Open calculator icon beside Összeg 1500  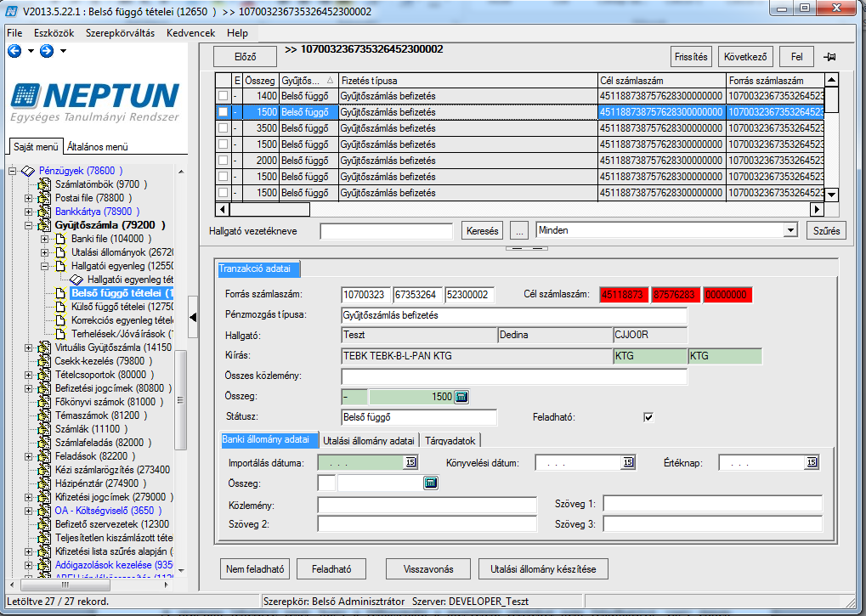461,397
